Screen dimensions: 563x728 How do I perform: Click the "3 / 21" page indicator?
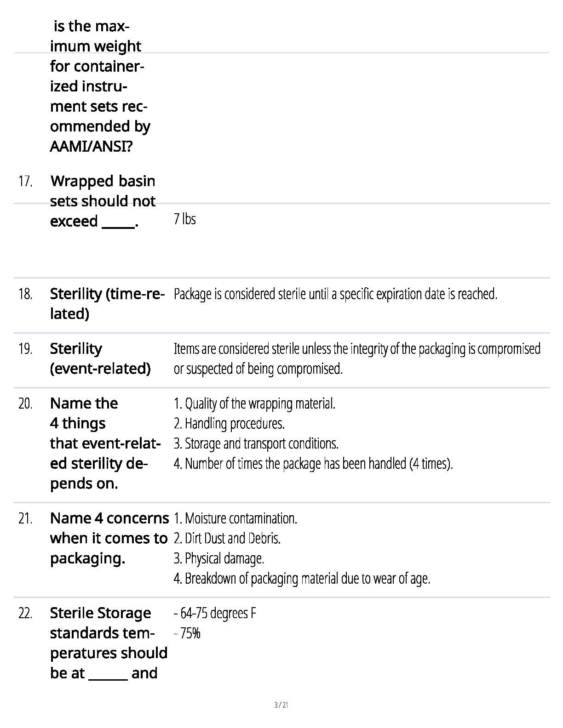point(281,705)
